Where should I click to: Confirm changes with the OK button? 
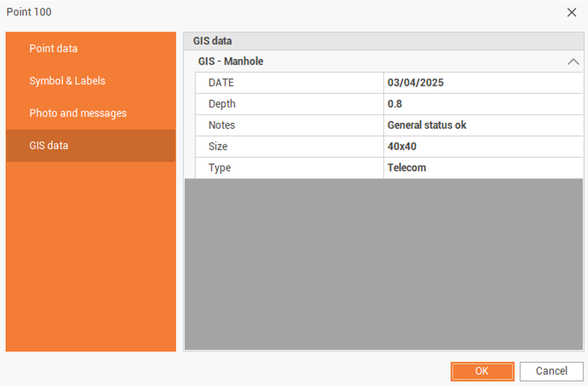482,371
